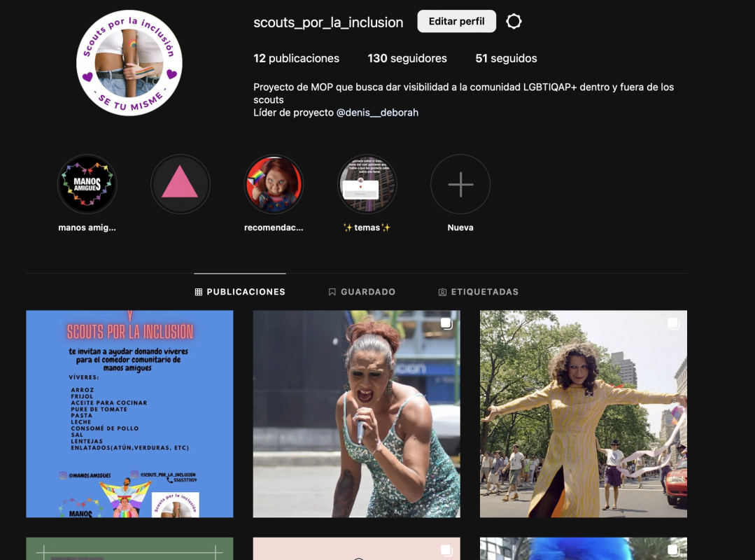Open the recomendaciones story highlight
Viewport: 755px width, 560px height.
(274, 184)
